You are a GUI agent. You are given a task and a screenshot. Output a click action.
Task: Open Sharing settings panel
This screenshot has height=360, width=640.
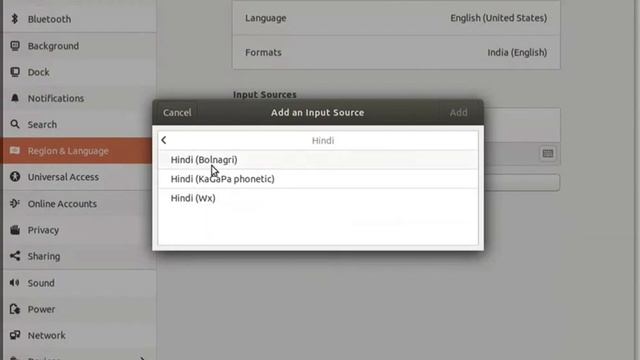pyautogui.click(x=79, y=256)
